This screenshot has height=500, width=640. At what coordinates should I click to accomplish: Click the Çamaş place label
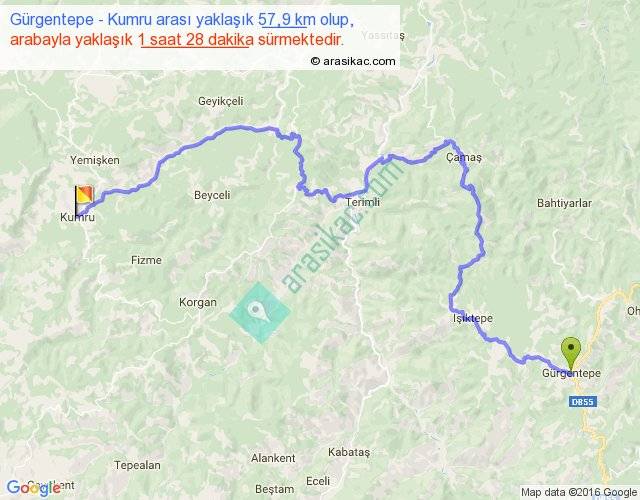pos(464,158)
